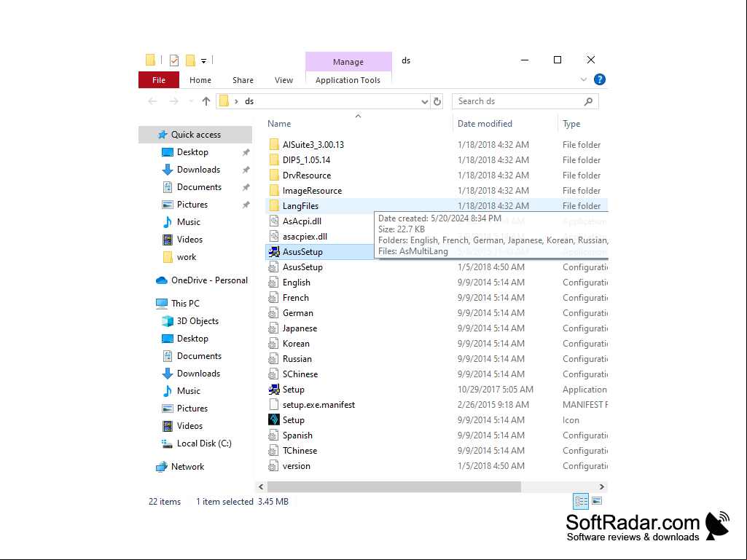Select the AISuite3_3.00.13 folder icon
Screen dimensions: 747x560
274,145
